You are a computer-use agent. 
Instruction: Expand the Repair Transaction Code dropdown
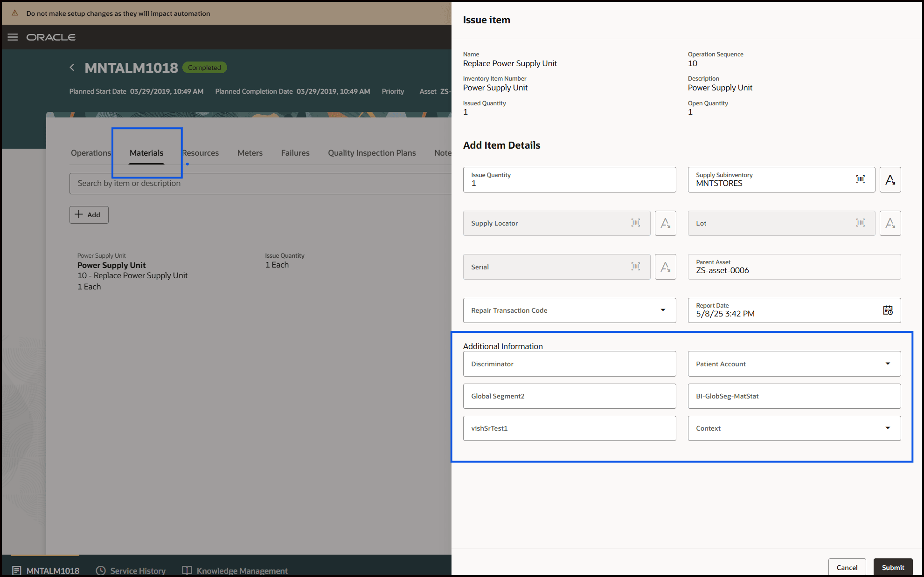point(663,310)
